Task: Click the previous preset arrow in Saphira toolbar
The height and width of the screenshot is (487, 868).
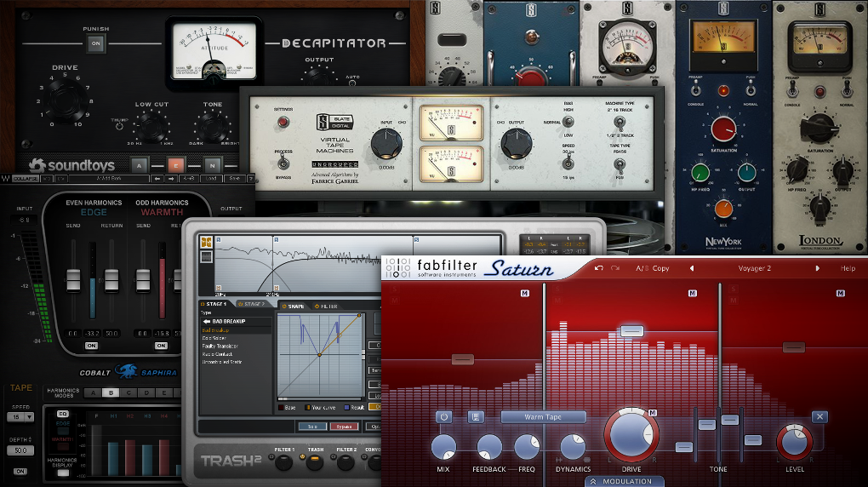Action: pos(157,179)
